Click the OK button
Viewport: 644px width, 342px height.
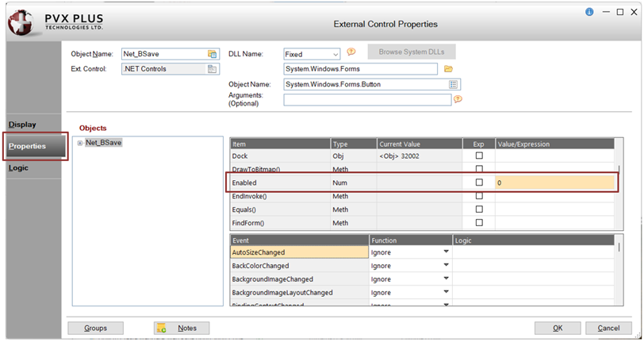[x=558, y=328]
